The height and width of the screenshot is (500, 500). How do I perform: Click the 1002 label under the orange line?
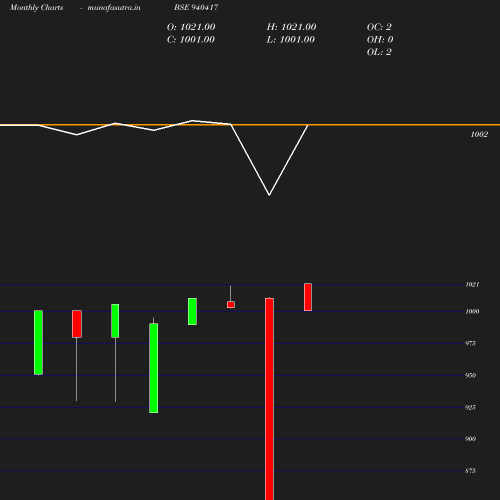[x=479, y=134]
